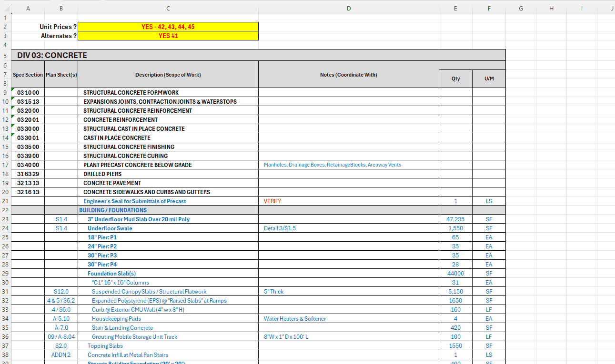The height and width of the screenshot is (364, 615).
Task: Click the 'YES #1' alternates cell
Action: pyautogui.click(x=168, y=36)
